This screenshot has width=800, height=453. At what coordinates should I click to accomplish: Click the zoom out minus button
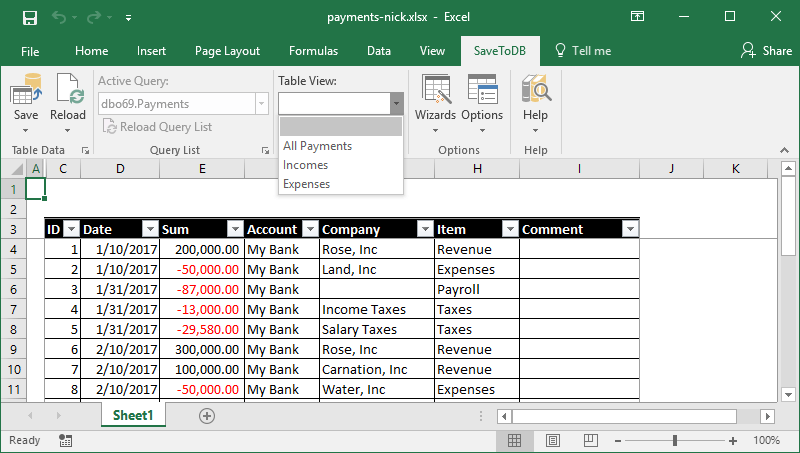pos(618,441)
